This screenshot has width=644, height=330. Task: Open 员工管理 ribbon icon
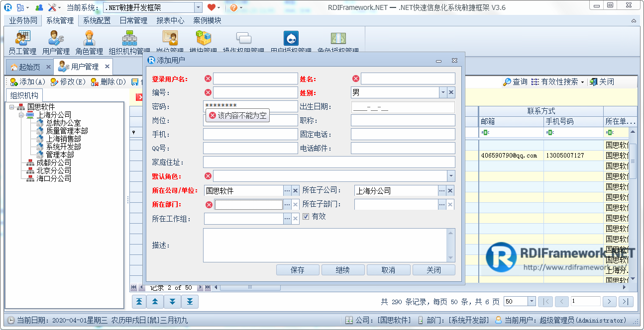pos(22,42)
